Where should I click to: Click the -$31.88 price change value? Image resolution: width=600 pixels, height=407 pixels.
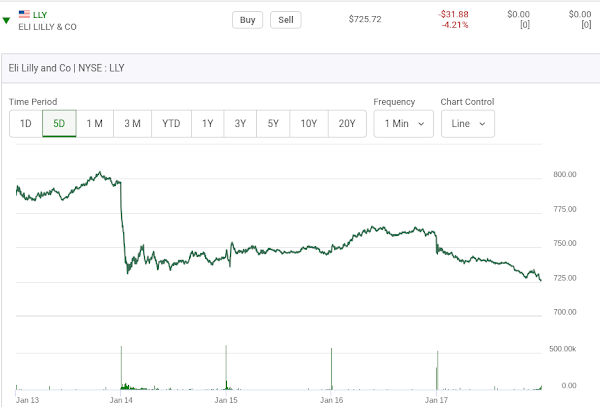point(453,14)
